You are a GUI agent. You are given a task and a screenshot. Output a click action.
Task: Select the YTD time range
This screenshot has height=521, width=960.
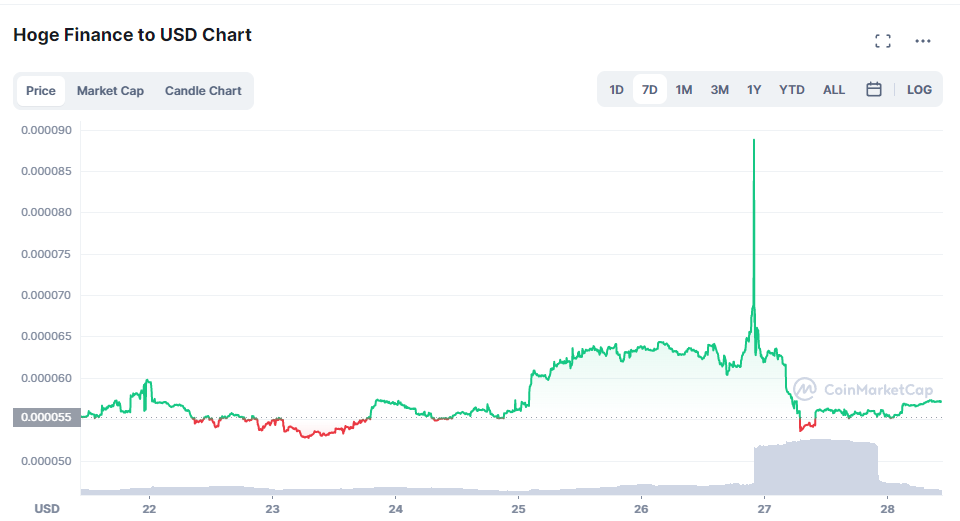tap(792, 89)
